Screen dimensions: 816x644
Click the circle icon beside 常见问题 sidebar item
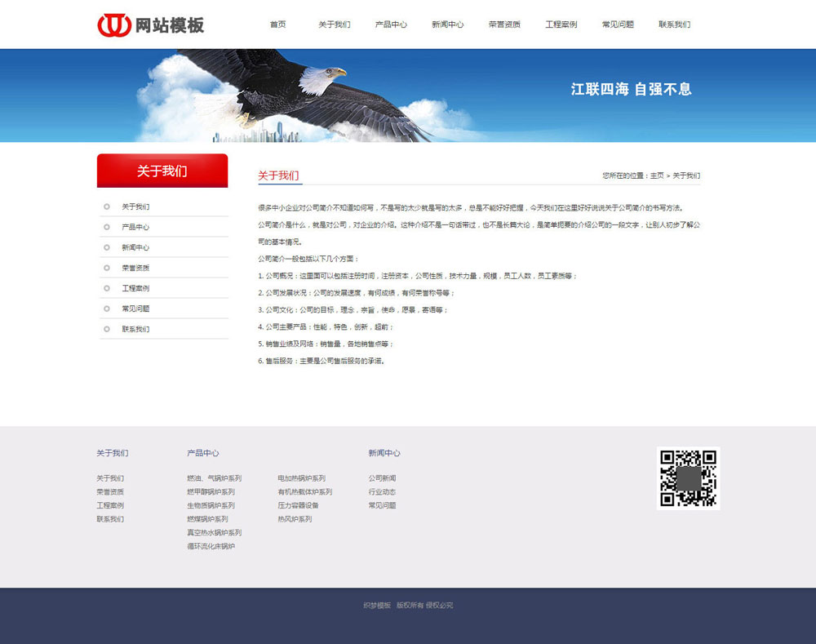[x=106, y=309]
